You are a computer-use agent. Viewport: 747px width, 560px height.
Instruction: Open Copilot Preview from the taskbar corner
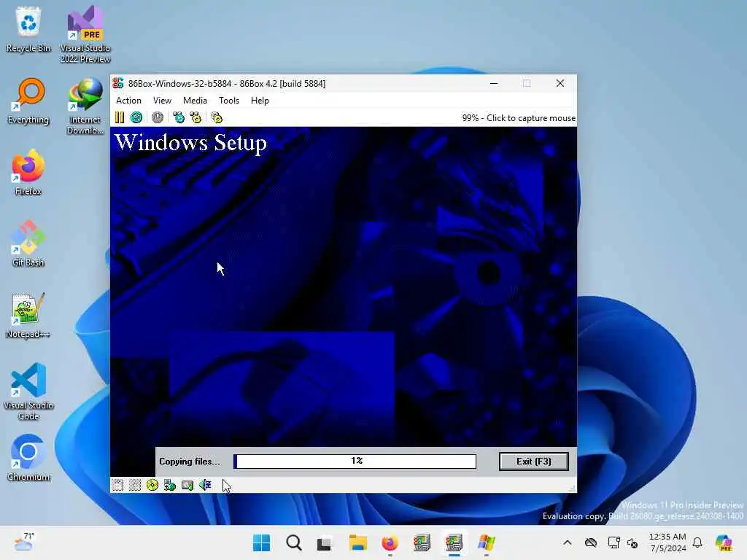(724, 542)
